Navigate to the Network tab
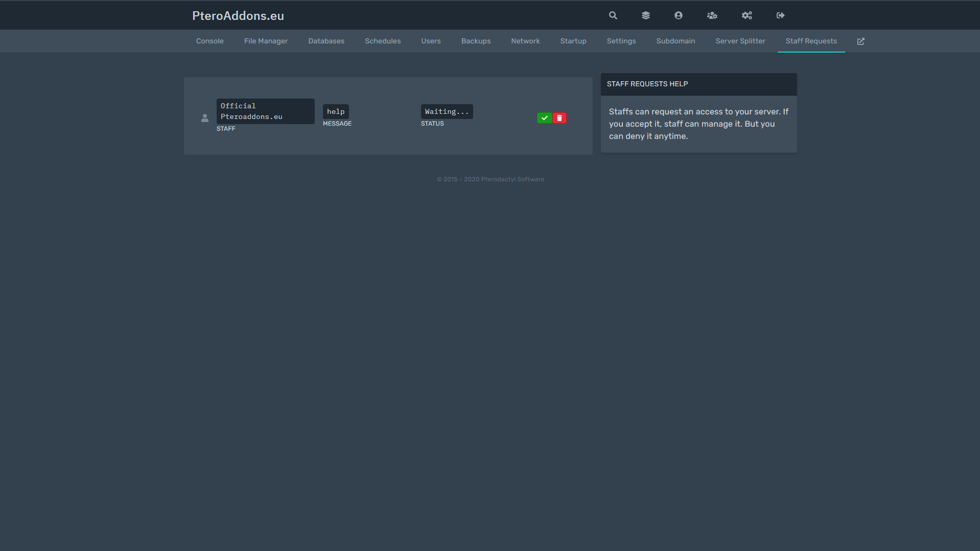 tap(525, 41)
